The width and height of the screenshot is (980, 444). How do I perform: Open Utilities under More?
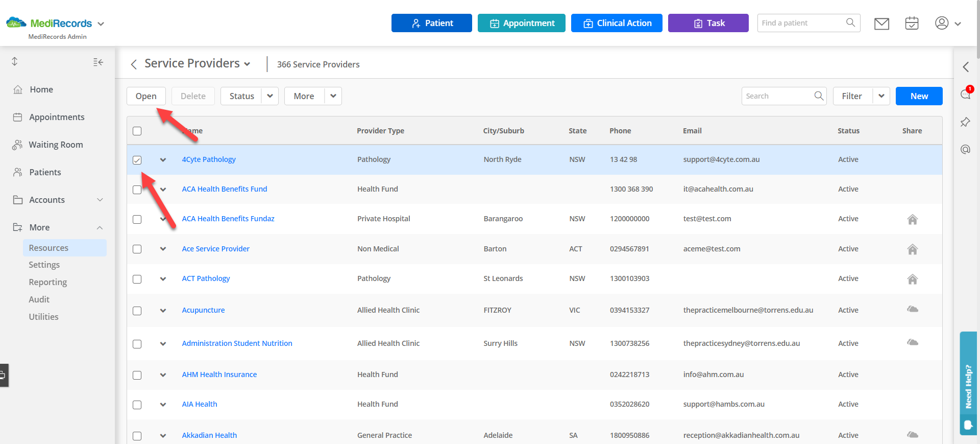coord(44,317)
